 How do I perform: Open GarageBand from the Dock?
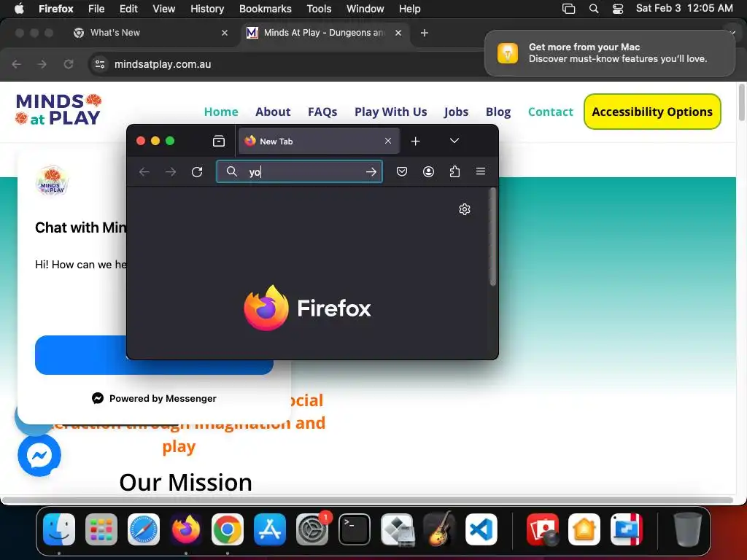pos(438,529)
